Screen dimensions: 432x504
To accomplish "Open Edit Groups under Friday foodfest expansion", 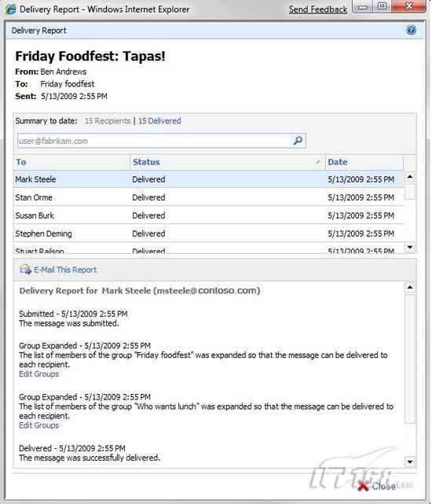I will click(x=38, y=373).
